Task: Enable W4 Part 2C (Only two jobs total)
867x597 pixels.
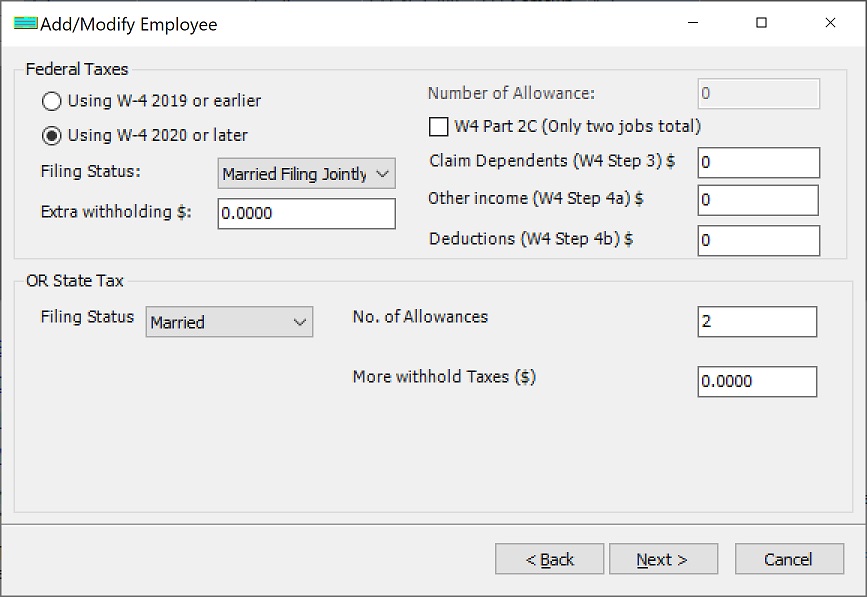Action: pos(437,127)
